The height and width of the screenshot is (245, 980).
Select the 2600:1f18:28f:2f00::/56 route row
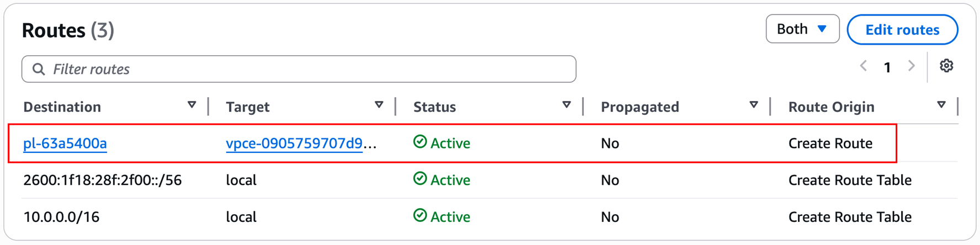(x=102, y=180)
